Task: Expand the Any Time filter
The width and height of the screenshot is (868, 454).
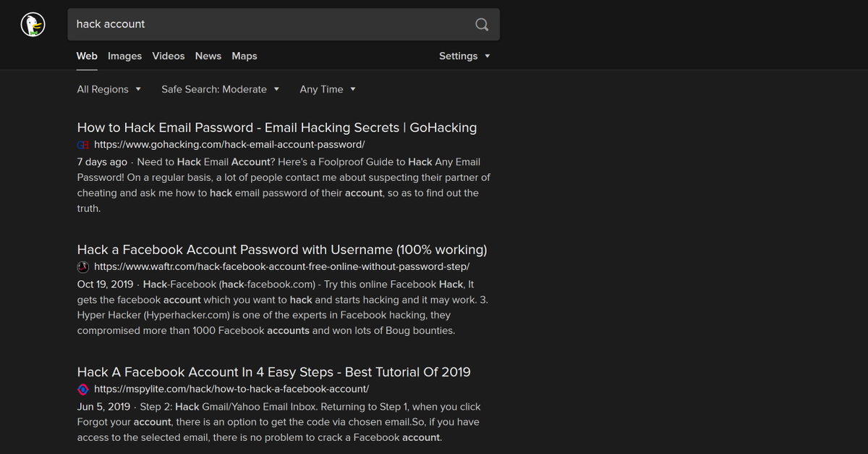Action: pyautogui.click(x=328, y=89)
